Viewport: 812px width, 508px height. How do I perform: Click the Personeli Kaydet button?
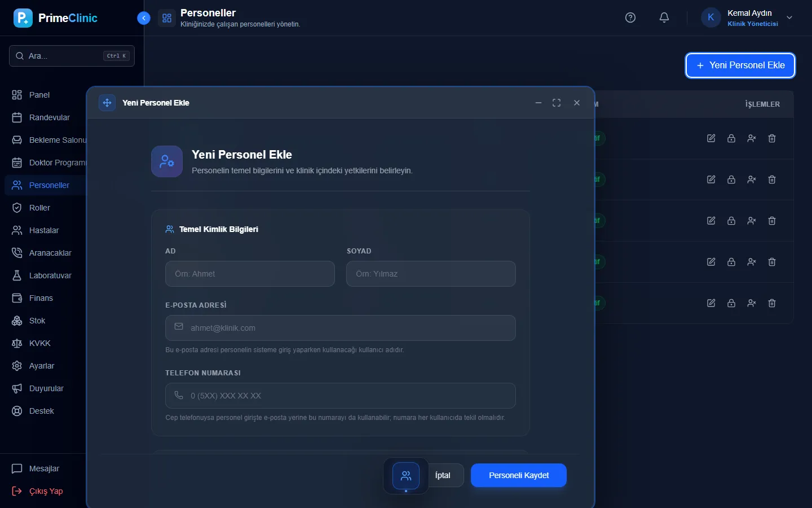pyautogui.click(x=519, y=475)
